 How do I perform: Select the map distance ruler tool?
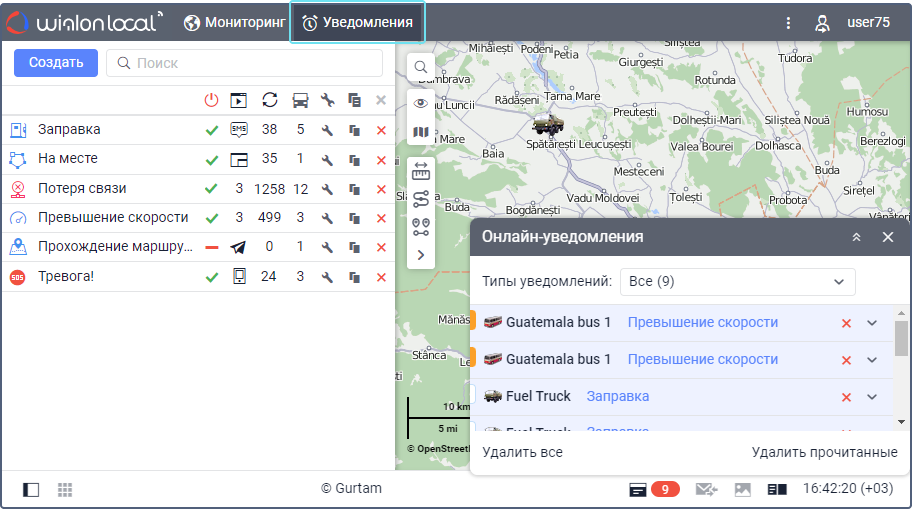pyautogui.click(x=421, y=172)
